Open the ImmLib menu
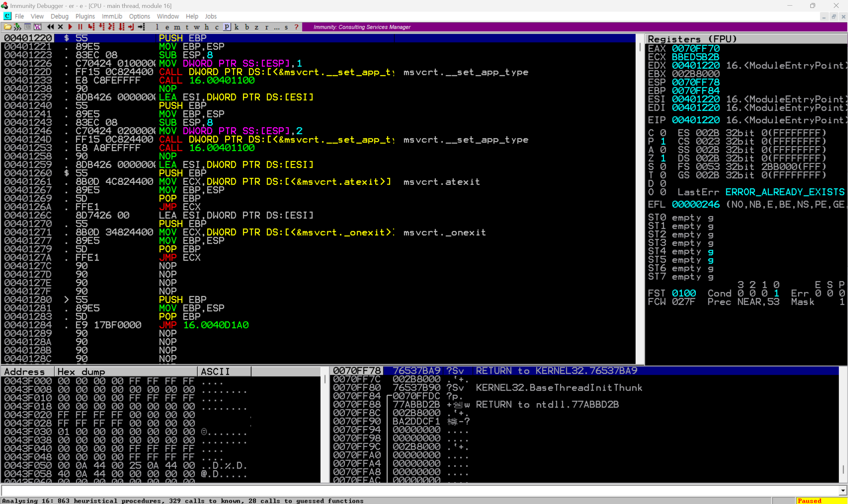 [x=112, y=16]
